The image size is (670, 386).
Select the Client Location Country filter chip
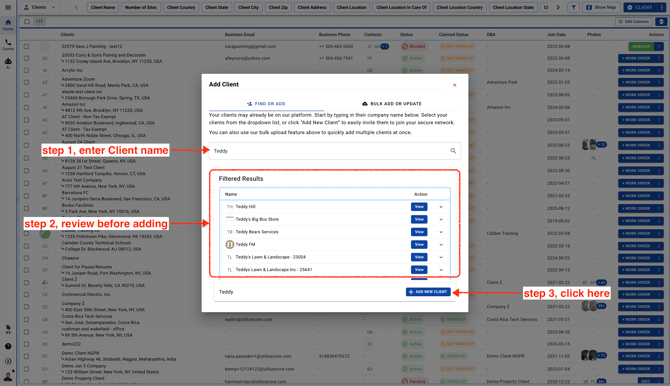pyautogui.click(x=460, y=7)
